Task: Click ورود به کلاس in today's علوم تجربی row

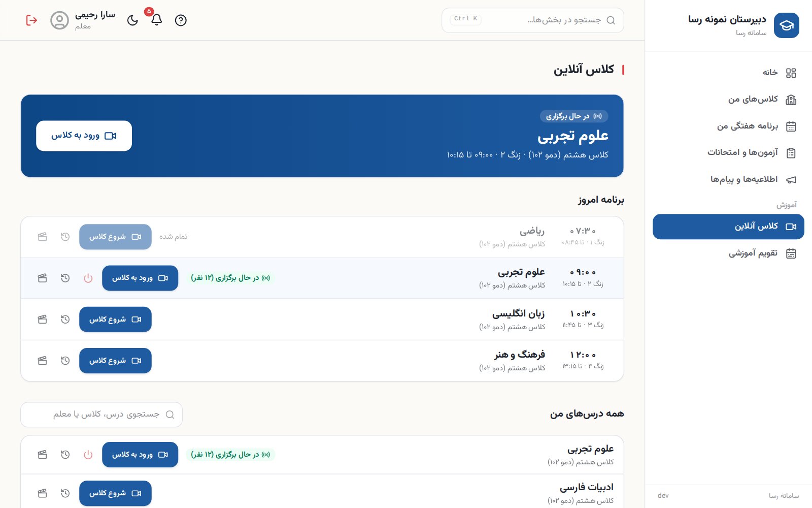Action: 140,278
